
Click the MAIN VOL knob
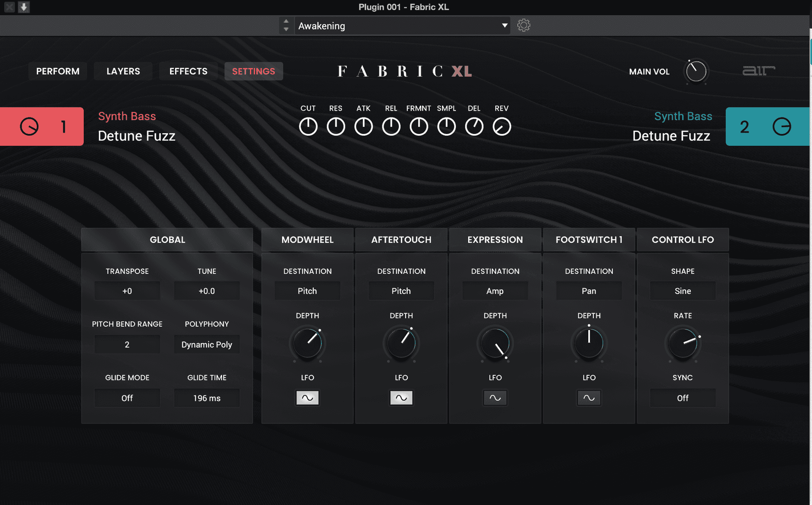pyautogui.click(x=696, y=71)
